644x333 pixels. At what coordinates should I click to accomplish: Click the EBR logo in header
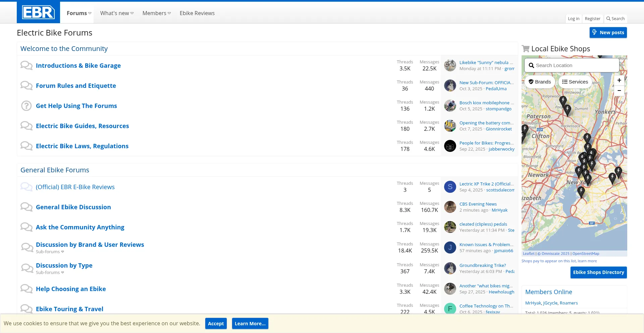[x=38, y=12]
